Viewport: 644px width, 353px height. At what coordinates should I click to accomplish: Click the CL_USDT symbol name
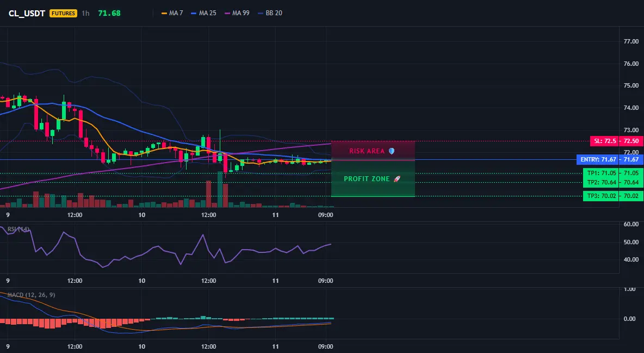[27, 13]
